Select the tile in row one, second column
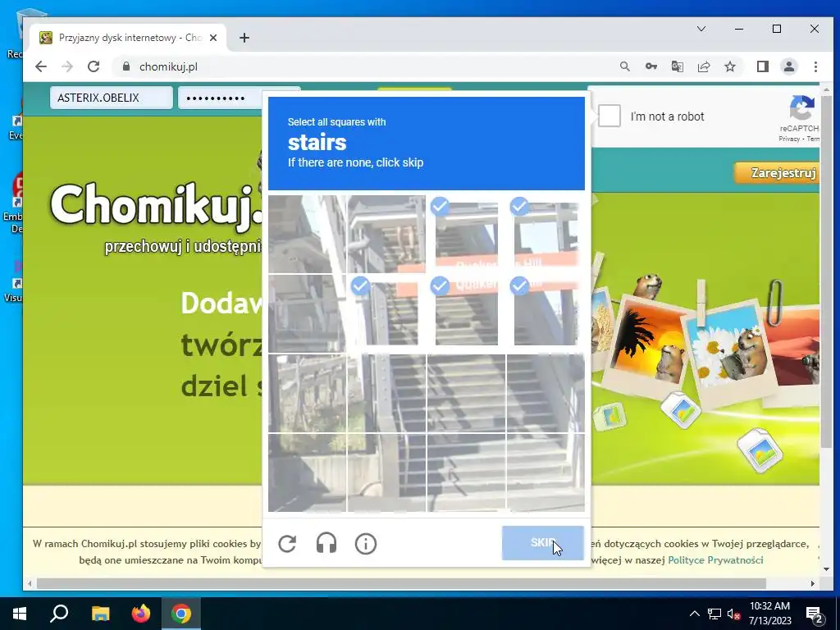This screenshot has width=840, height=630. click(x=387, y=234)
